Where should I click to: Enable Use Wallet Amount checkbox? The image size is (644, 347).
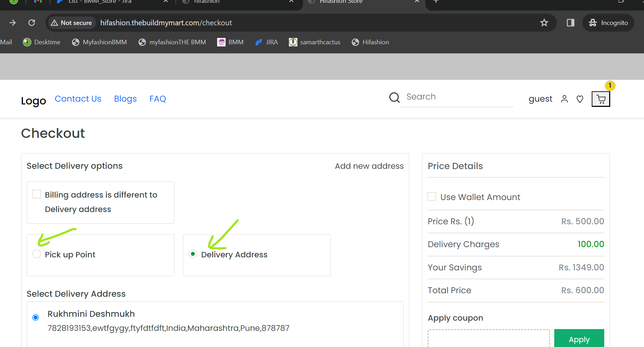tap(432, 197)
